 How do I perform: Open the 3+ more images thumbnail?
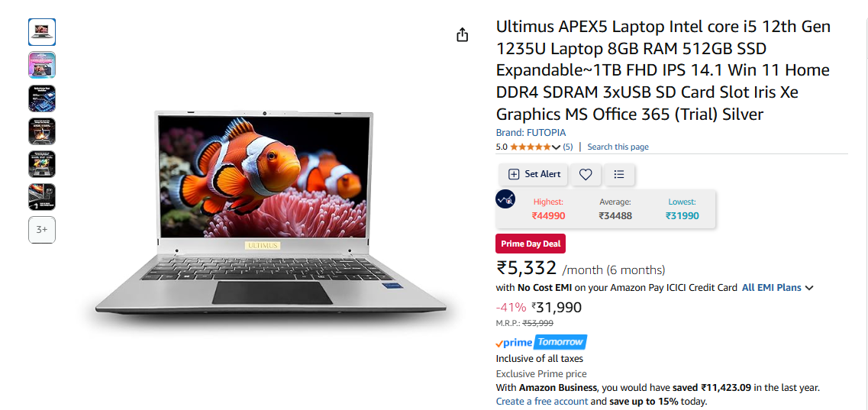pyautogui.click(x=42, y=230)
